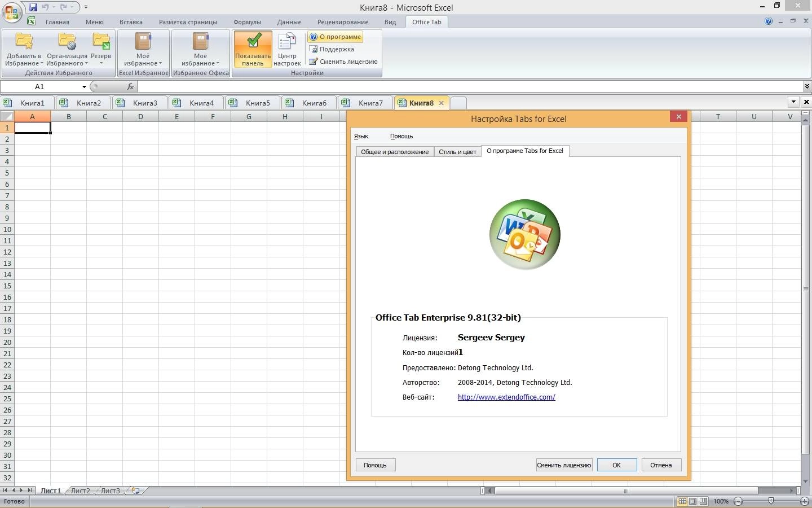Open Name Box dropdown arrow
The height and width of the screenshot is (508, 812).
tap(84, 86)
